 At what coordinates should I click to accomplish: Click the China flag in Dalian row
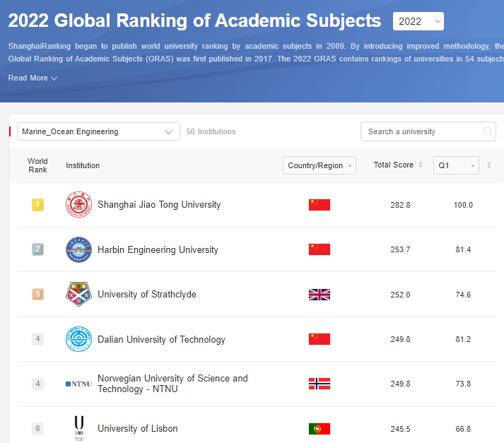point(320,339)
